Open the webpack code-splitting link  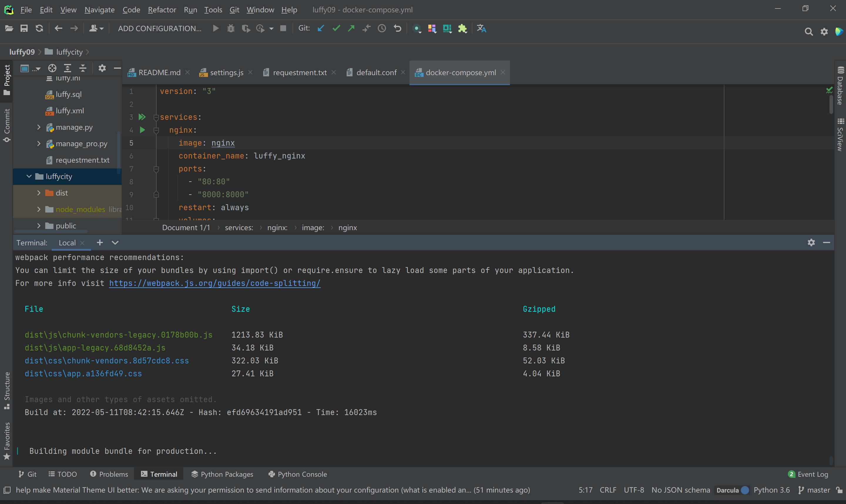(215, 283)
